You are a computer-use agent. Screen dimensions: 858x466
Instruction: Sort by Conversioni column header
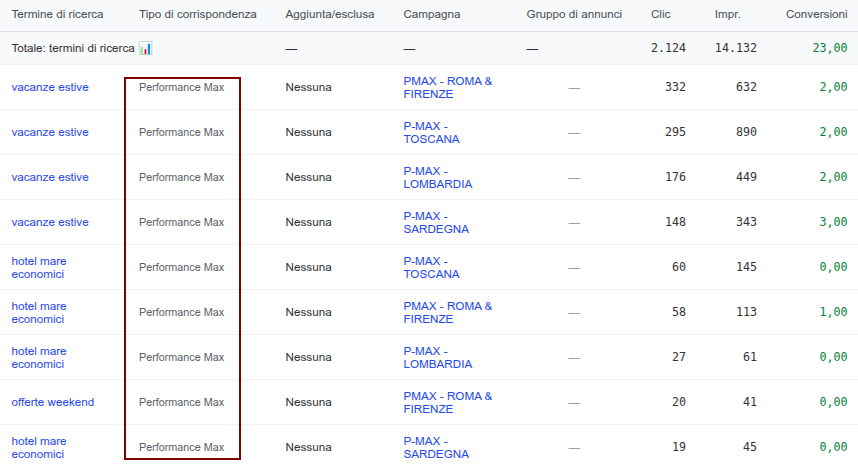[816, 14]
